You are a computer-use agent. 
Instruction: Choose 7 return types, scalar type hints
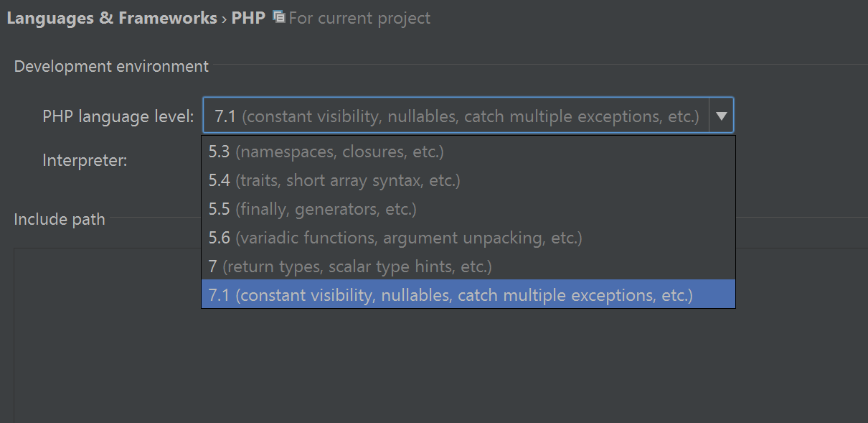click(468, 266)
